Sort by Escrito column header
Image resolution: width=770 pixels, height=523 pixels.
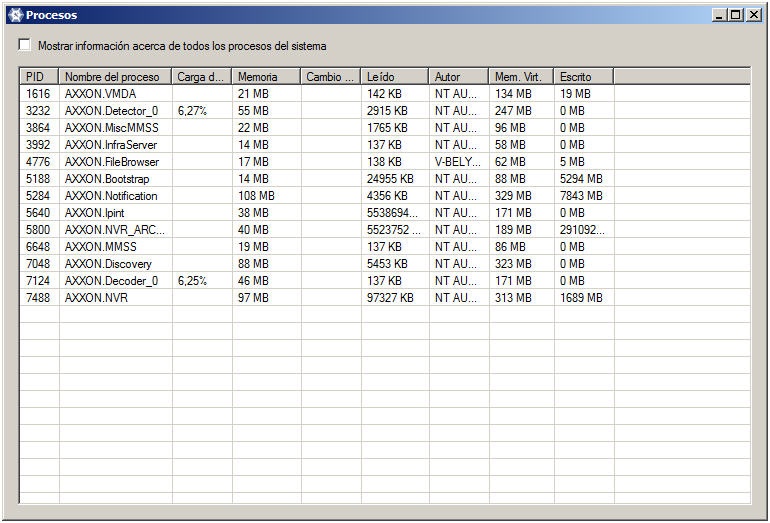click(x=583, y=77)
